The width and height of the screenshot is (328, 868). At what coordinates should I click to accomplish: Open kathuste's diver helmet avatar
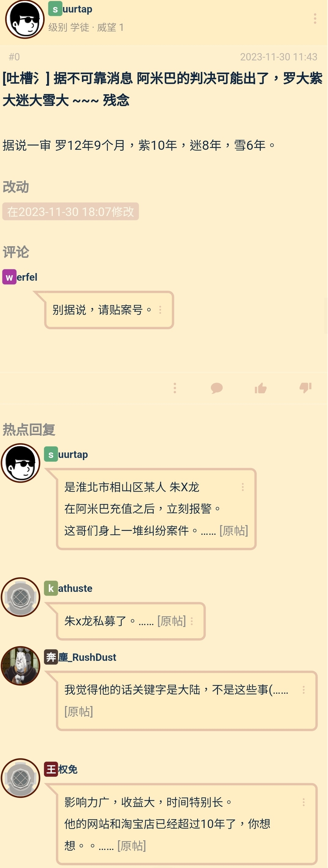click(20, 597)
